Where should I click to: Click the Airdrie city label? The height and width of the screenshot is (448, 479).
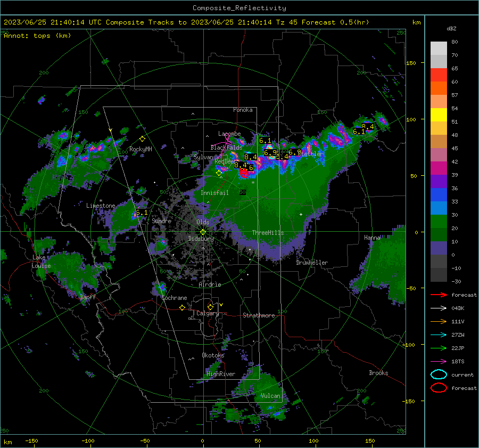(x=210, y=284)
